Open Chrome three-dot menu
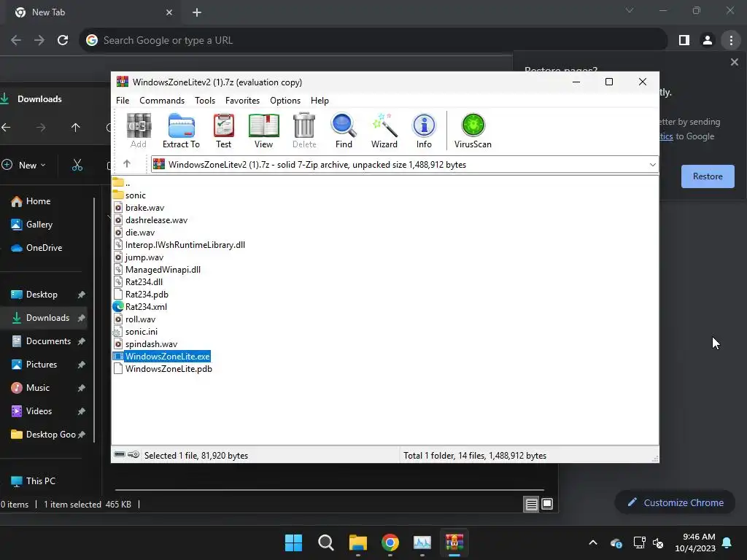 (731, 41)
